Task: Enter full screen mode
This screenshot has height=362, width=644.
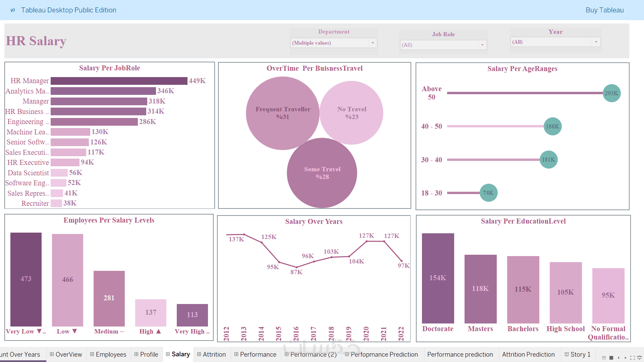Action: 633,358
